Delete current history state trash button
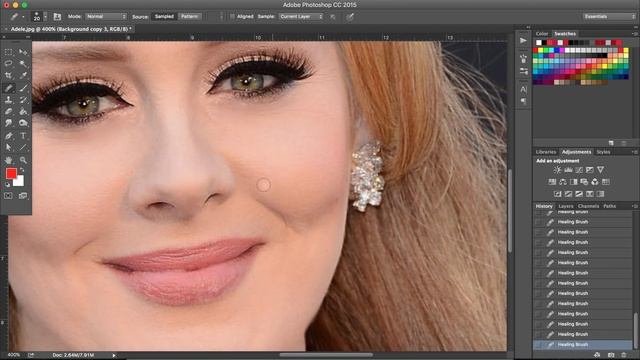640x360 pixels. (x=624, y=355)
